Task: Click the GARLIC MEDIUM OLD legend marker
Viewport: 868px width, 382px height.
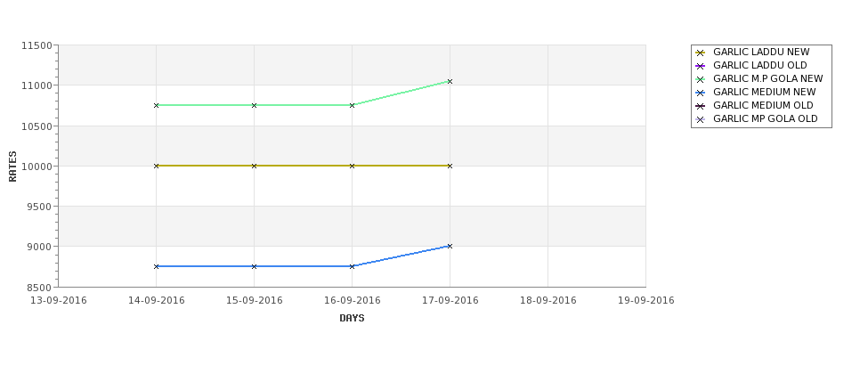Action: coord(701,106)
